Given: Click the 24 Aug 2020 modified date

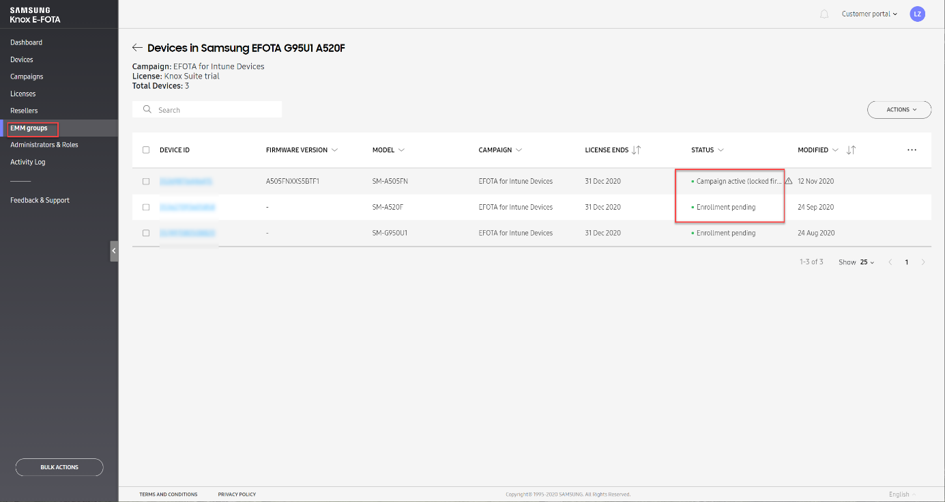Looking at the screenshot, I should coord(816,233).
